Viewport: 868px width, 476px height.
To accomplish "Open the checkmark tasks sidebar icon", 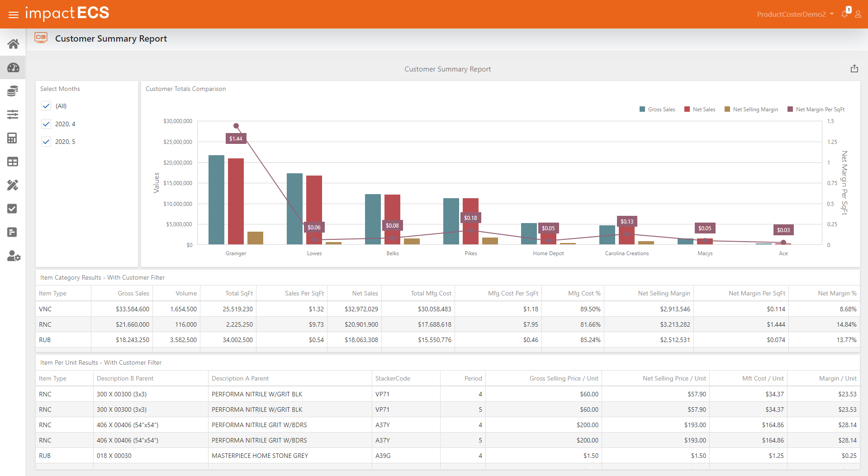I will (x=12, y=209).
